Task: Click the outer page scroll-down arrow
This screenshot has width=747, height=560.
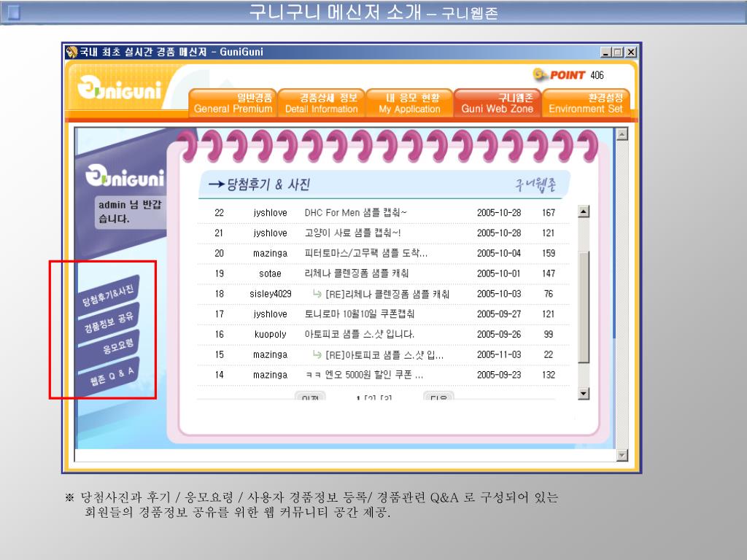Action: 622,455
